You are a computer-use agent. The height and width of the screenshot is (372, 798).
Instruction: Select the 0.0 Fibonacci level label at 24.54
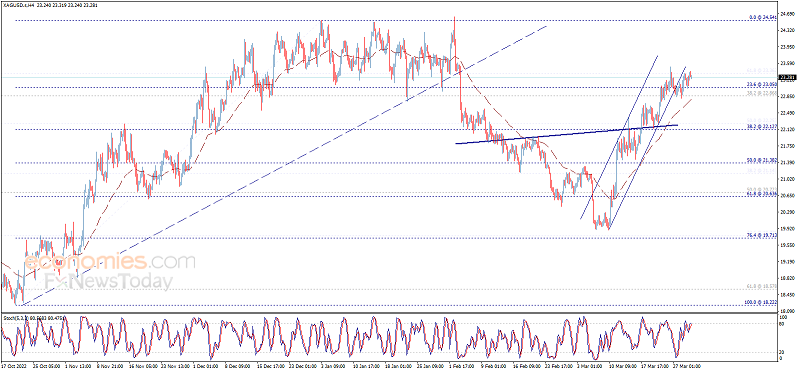pos(762,17)
